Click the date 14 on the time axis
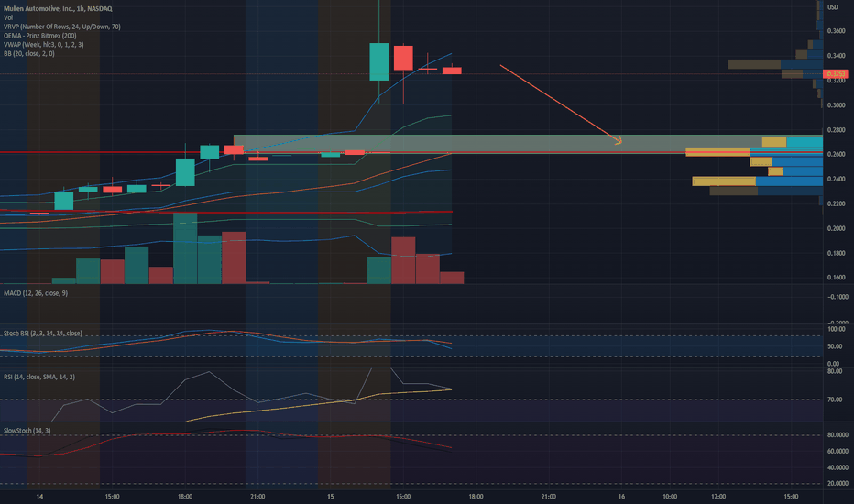The image size is (854, 504). [x=39, y=497]
